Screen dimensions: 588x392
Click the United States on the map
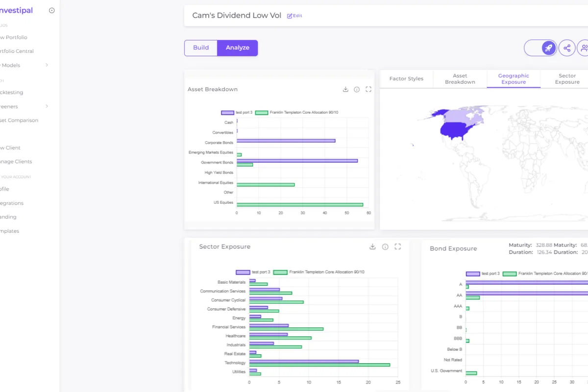click(x=459, y=129)
